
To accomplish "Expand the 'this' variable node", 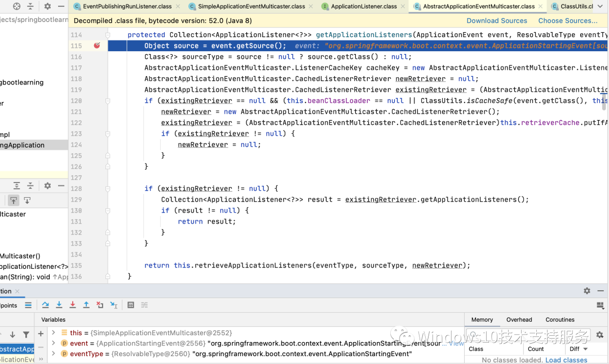I will [x=54, y=332].
